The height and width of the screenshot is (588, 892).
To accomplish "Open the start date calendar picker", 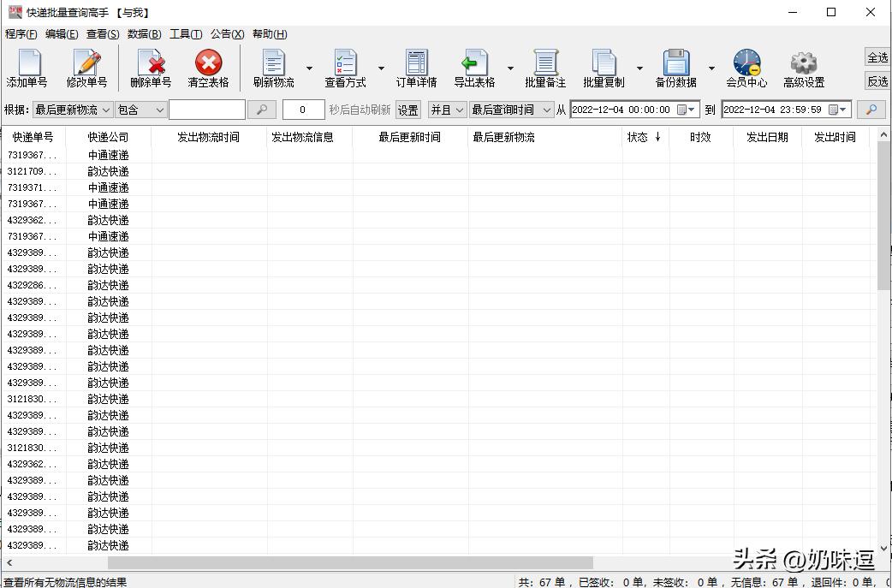I will (x=686, y=110).
